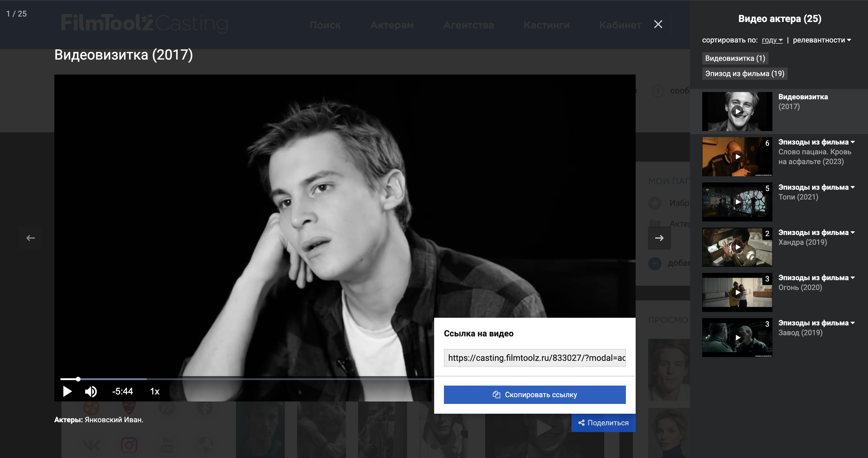Mute the video with the speaker icon
Viewport: 868px width, 458px height.
(x=91, y=391)
